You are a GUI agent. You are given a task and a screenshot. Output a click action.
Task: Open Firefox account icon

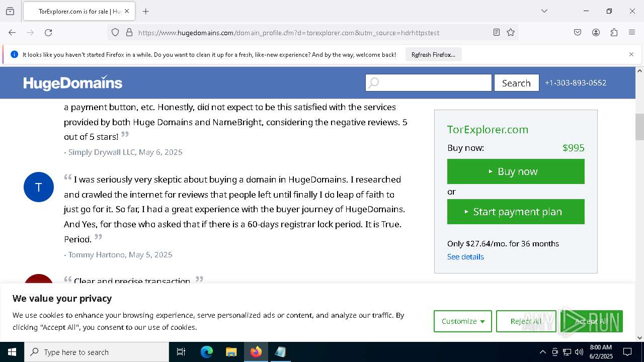pos(596,33)
